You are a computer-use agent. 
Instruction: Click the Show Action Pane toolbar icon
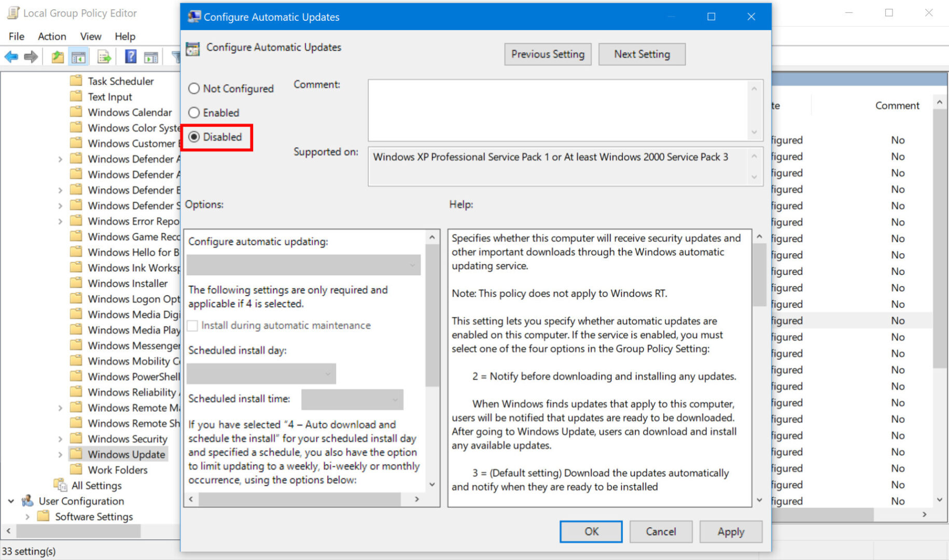click(151, 57)
